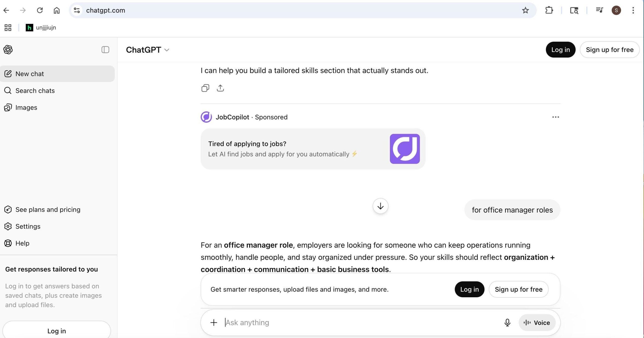Click the Ask anything input field
The image size is (644, 338).
pyautogui.click(x=352, y=322)
